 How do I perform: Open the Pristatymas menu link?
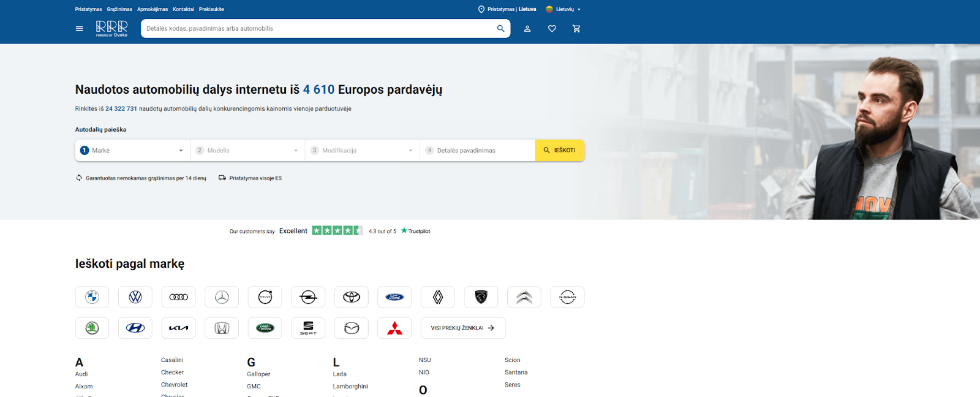point(89,9)
